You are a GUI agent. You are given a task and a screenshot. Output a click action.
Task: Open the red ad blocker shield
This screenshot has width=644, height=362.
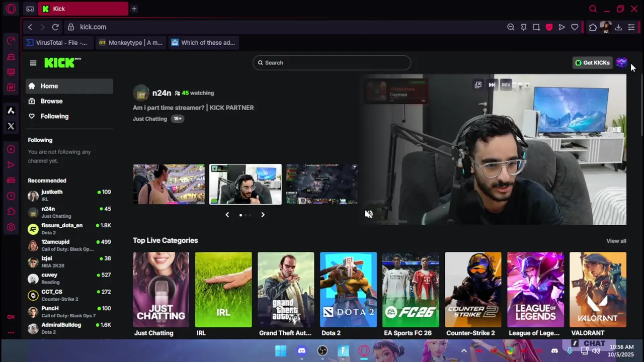549,27
